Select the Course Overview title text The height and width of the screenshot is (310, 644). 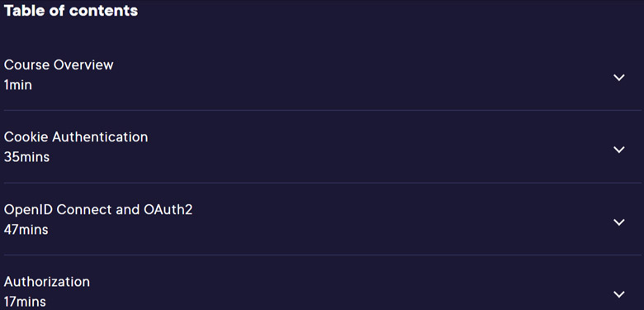pyautogui.click(x=59, y=65)
